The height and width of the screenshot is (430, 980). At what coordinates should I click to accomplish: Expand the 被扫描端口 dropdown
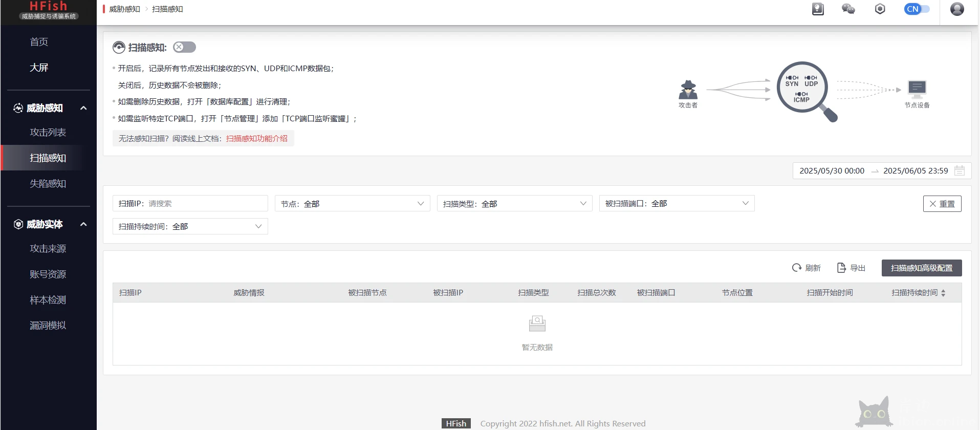click(677, 204)
